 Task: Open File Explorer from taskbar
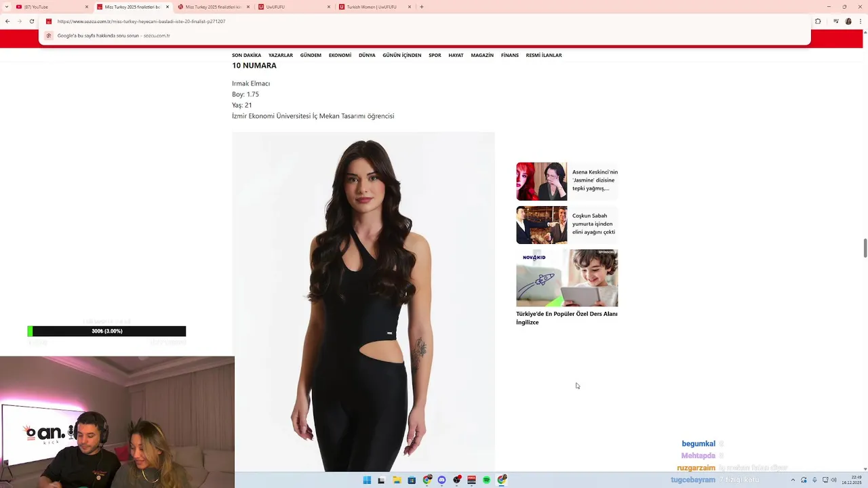[x=397, y=480]
